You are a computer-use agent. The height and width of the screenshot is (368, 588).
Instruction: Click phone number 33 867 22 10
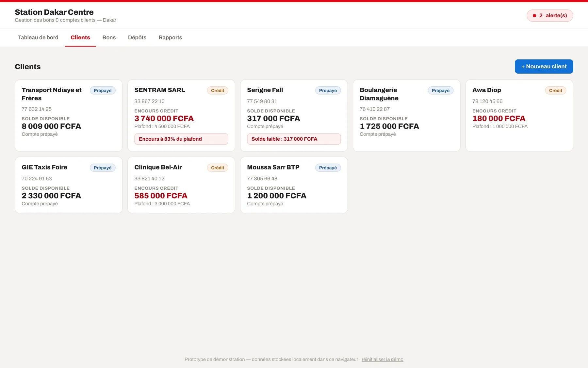point(149,101)
